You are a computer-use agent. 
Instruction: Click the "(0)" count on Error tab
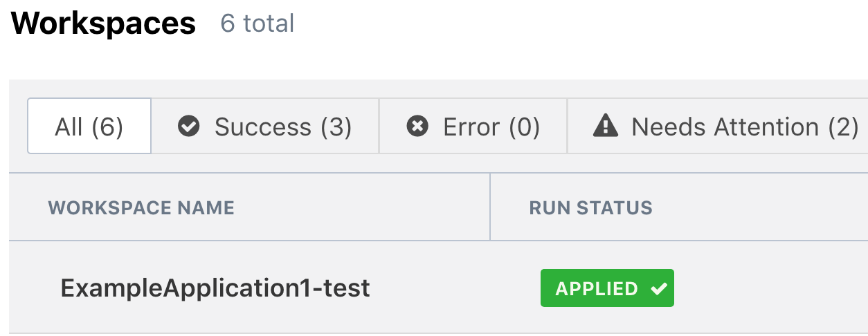[524, 127]
